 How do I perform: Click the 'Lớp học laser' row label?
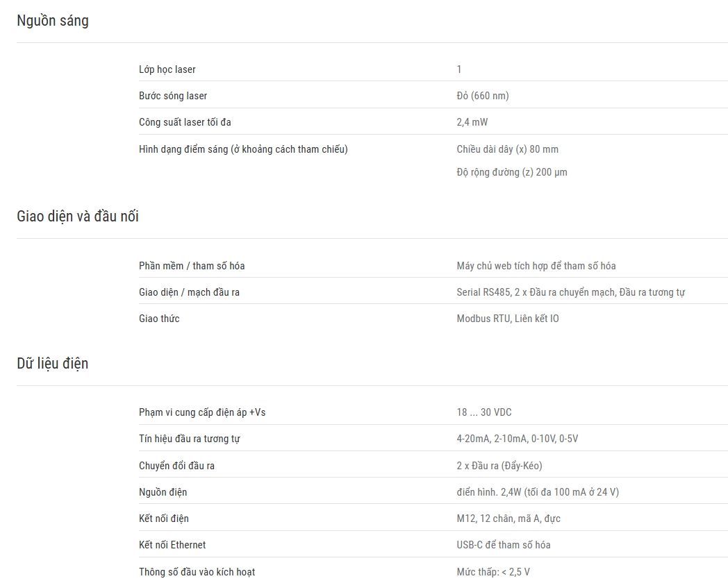167,69
